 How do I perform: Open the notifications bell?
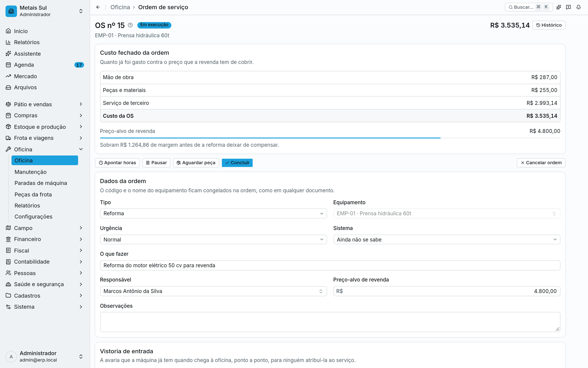pos(579,7)
